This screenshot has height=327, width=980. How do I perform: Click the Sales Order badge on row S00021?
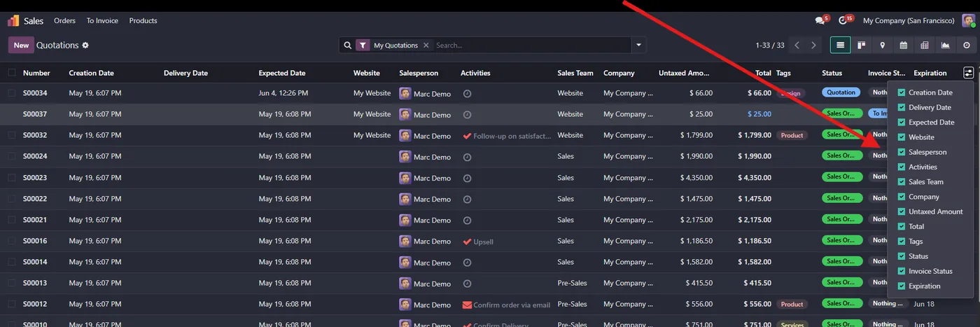(841, 220)
